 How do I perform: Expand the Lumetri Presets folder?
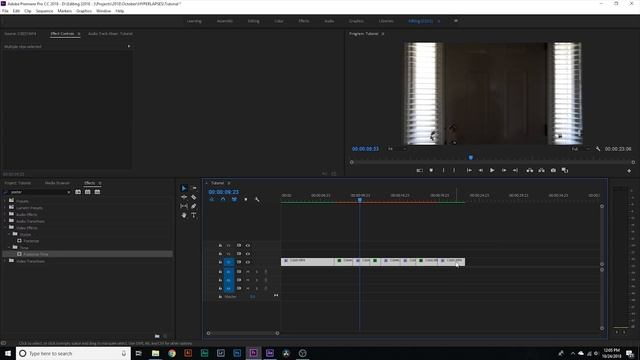pos(5,208)
